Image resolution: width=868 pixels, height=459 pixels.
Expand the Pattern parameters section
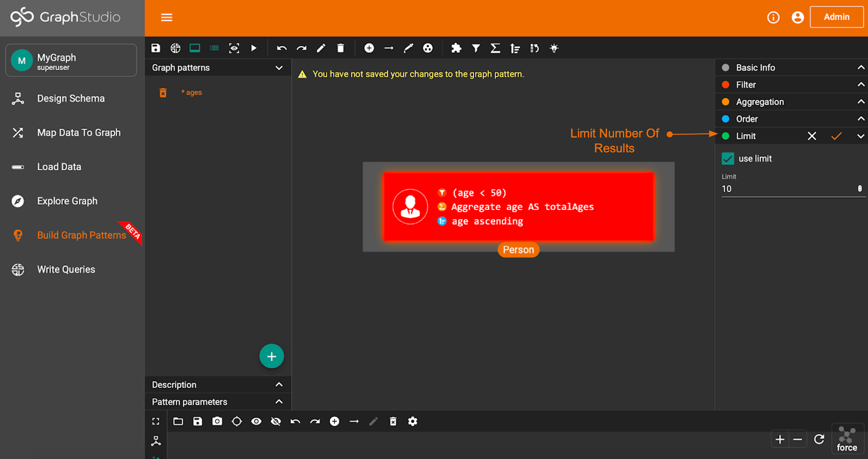click(x=279, y=402)
